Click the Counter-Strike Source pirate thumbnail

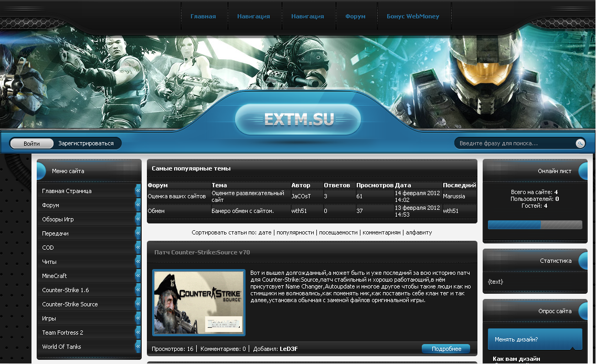[x=199, y=303]
